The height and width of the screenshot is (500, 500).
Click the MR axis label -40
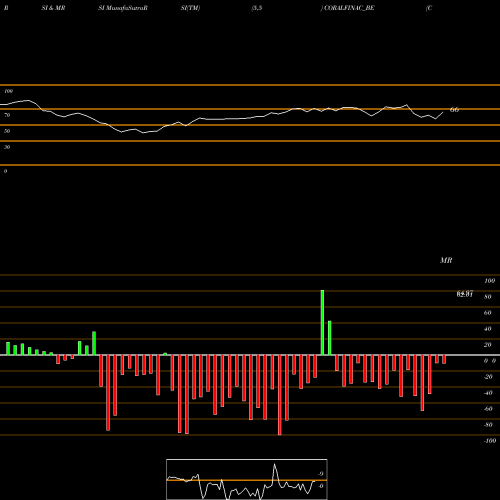[488, 393]
